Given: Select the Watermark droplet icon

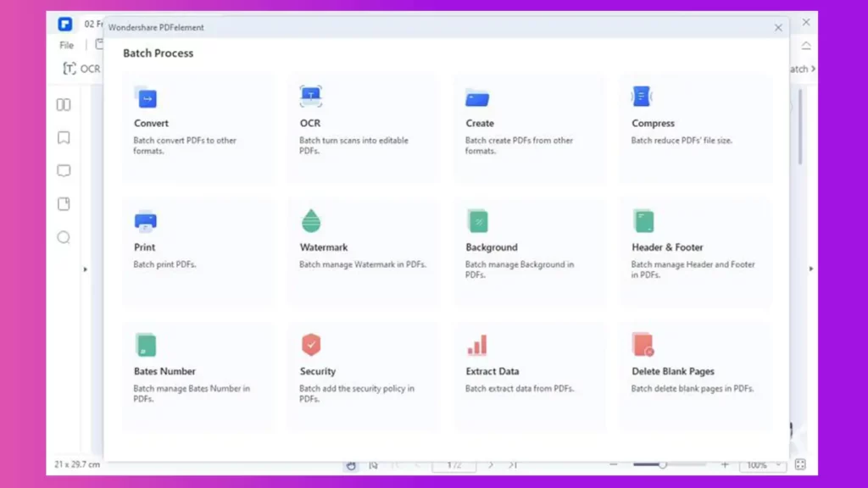Looking at the screenshot, I should click(311, 220).
